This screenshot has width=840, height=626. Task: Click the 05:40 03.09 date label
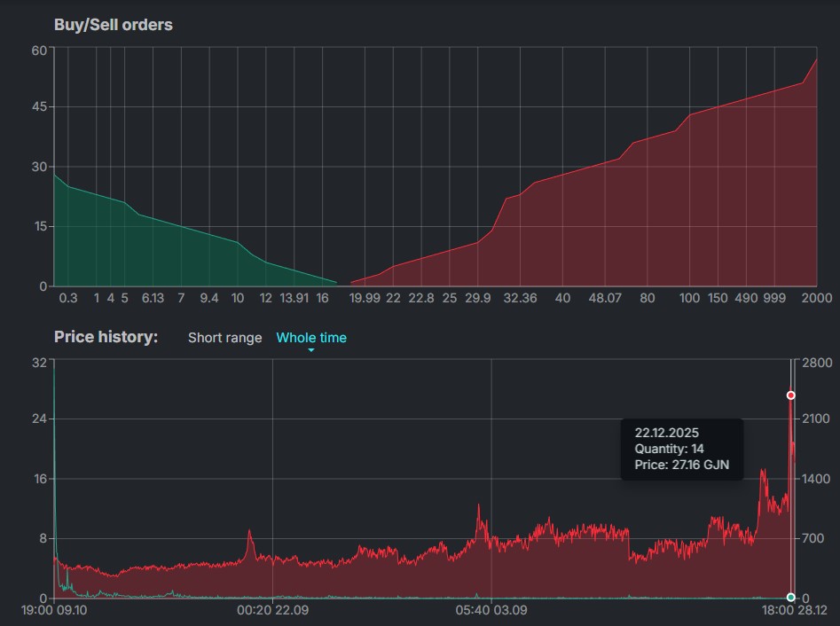[x=491, y=610]
